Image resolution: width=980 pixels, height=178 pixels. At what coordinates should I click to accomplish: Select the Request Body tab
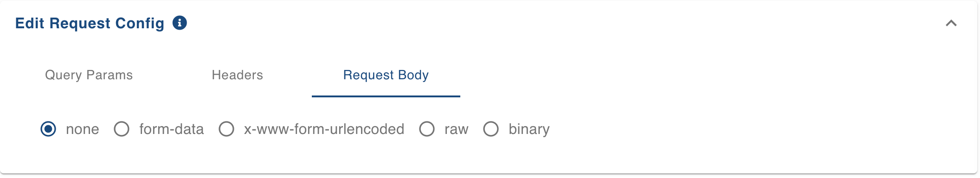(x=386, y=75)
